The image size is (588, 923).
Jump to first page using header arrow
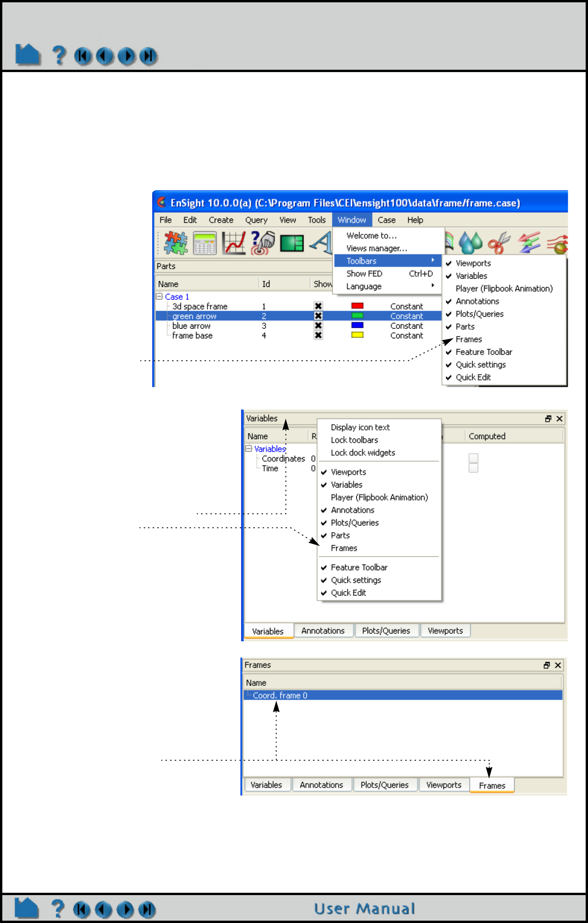(x=83, y=56)
